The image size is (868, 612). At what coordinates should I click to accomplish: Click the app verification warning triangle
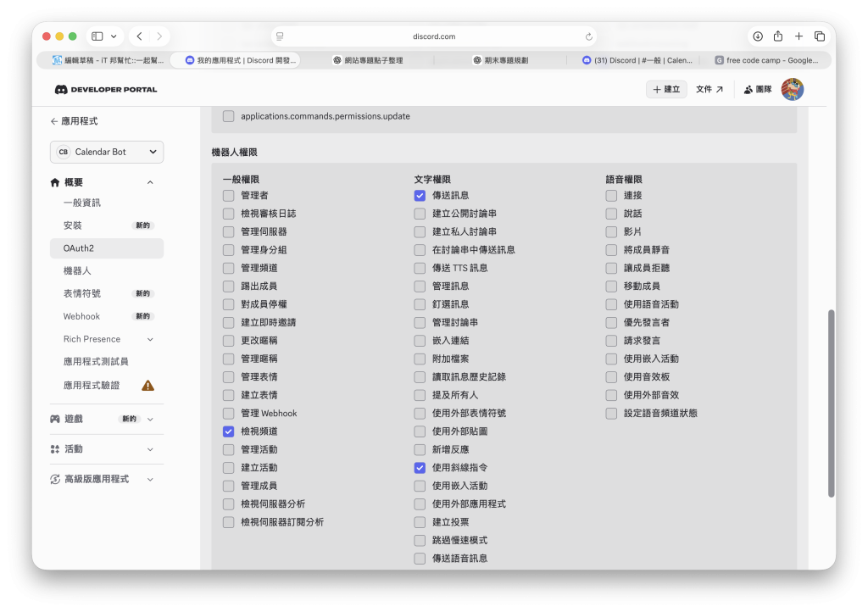tap(147, 385)
